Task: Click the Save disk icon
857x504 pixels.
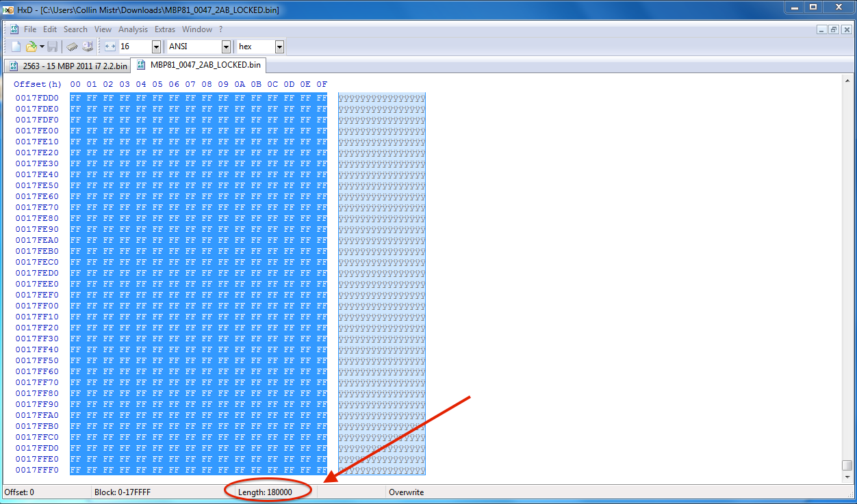Action: [x=52, y=47]
